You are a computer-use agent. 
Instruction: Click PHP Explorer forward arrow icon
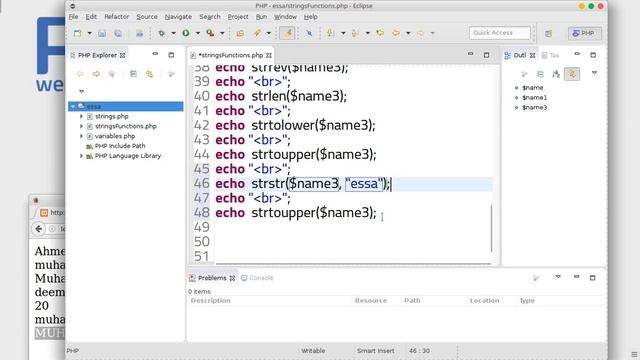click(x=96, y=74)
